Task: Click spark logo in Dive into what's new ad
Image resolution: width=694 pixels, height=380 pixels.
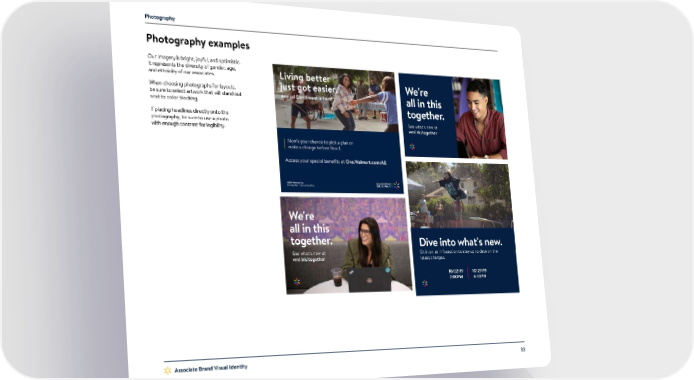Action: tap(424, 283)
